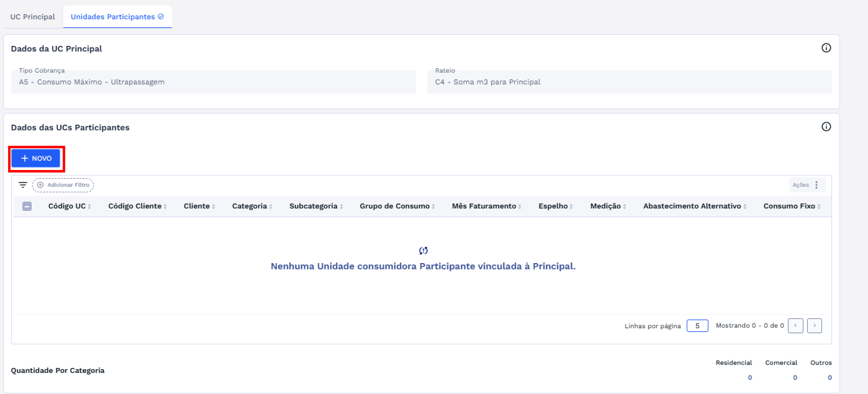The image size is (868, 394).
Task: Go to previous page arrow
Action: point(795,326)
